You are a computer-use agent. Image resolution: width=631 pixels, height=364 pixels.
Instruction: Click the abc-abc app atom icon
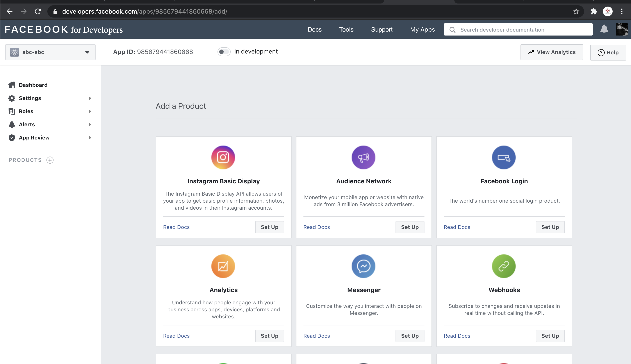pyautogui.click(x=14, y=52)
